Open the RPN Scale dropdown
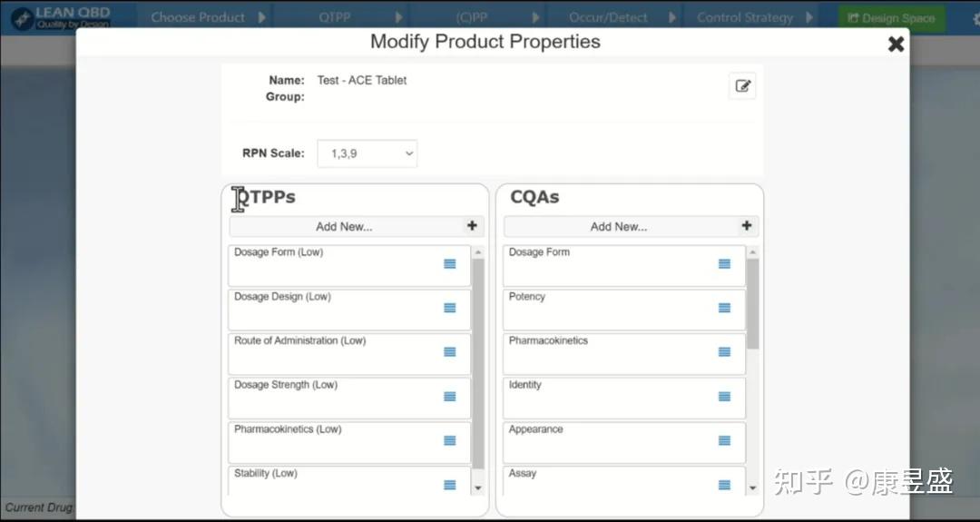Screen dimensions: 980x522 [367, 153]
